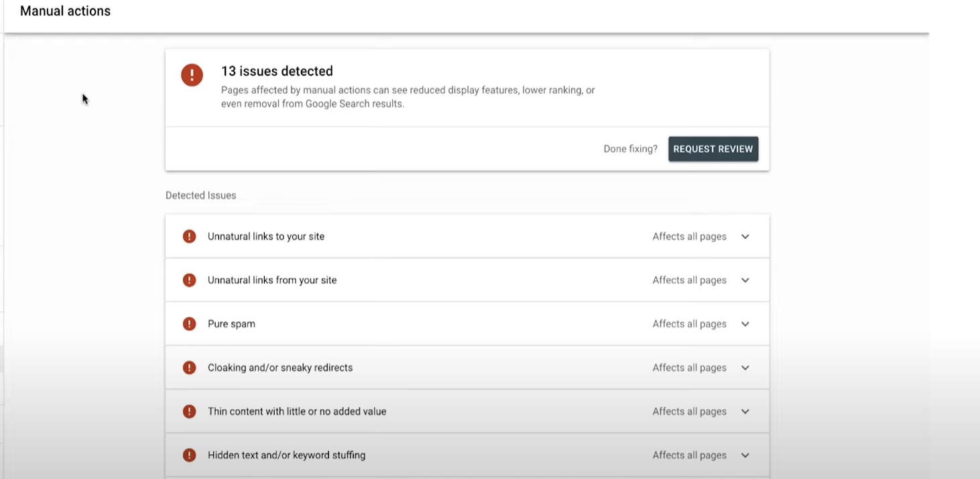The height and width of the screenshot is (479, 980).
Task: Expand the Unnatural links to your site chevron
Action: click(745, 236)
